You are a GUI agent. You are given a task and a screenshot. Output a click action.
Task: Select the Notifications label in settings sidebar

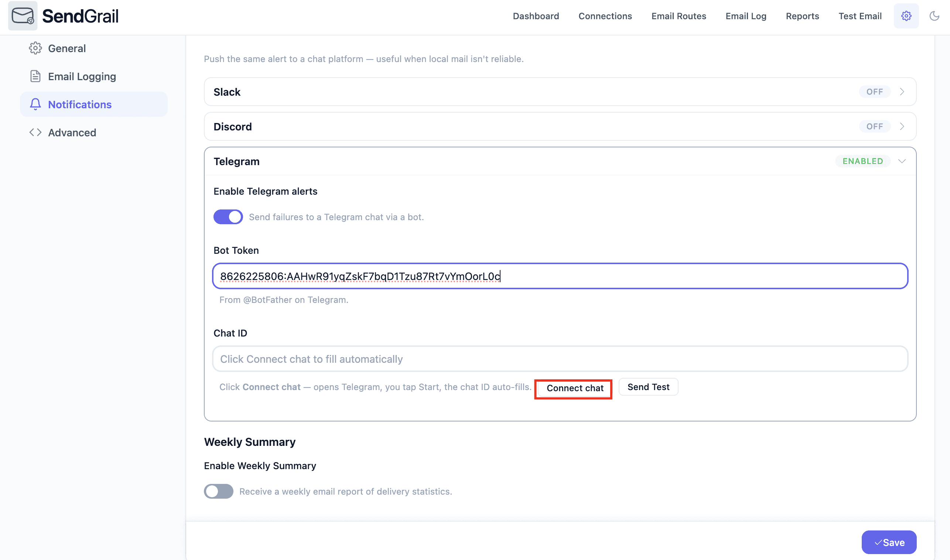click(x=80, y=105)
